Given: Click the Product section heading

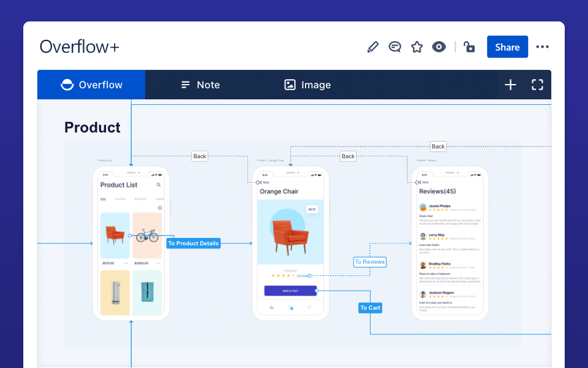Looking at the screenshot, I should pos(92,128).
